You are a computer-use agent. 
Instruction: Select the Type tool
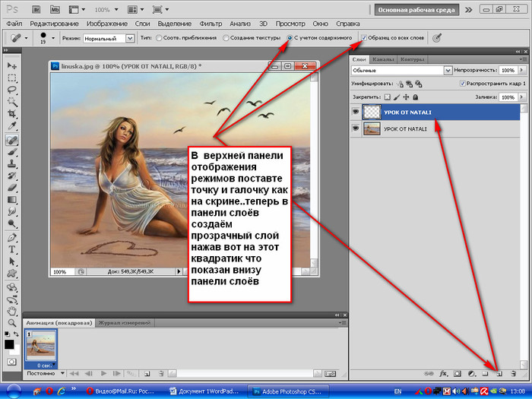coord(12,249)
